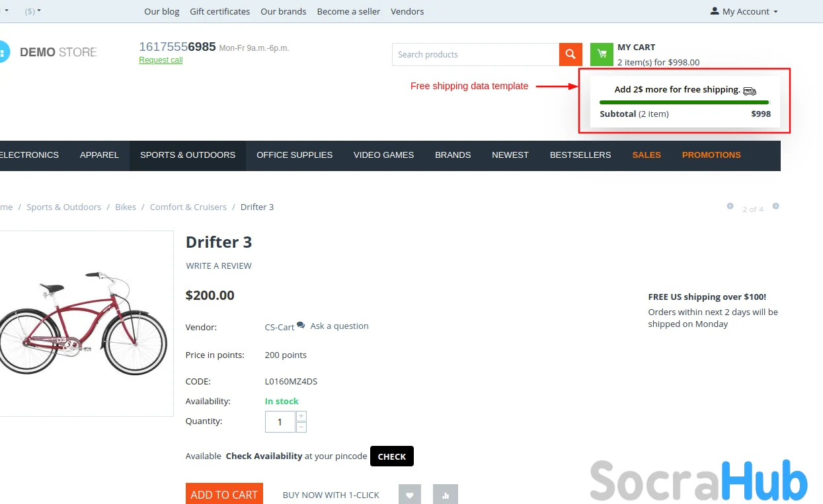Click the Request call link
This screenshot has width=823, height=504.
tap(161, 60)
